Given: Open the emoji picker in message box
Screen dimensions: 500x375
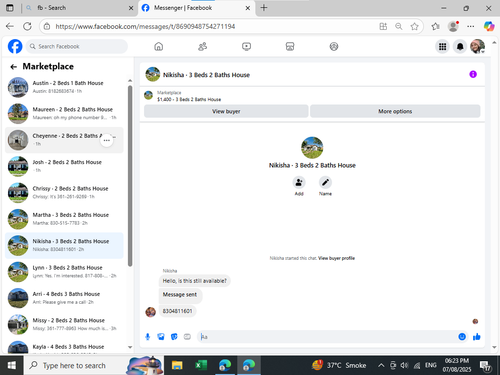Looking at the screenshot, I should tap(462, 337).
